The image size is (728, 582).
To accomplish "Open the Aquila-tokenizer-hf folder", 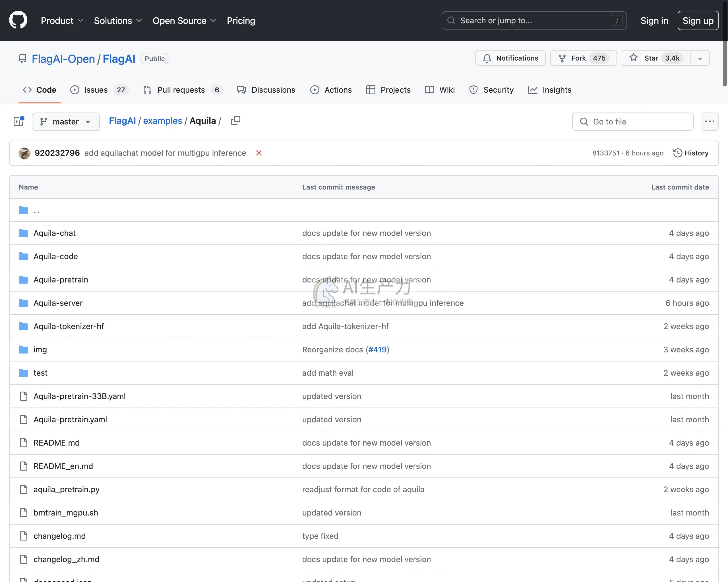I will (69, 326).
